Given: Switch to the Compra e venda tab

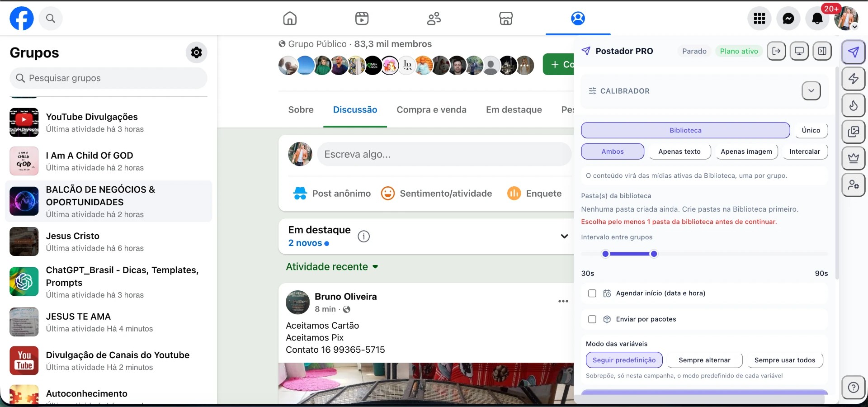Looking at the screenshot, I should tap(431, 110).
